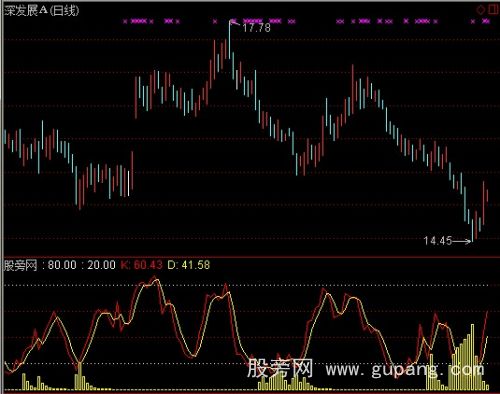
Task: Click the K: 60.43 indicator value
Action: pyautogui.click(x=141, y=265)
